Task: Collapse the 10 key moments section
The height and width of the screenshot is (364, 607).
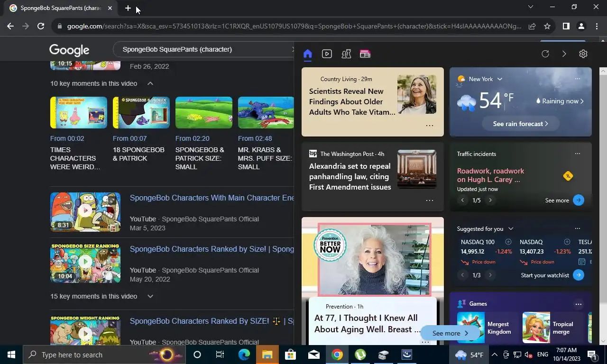Action: [150, 83]
